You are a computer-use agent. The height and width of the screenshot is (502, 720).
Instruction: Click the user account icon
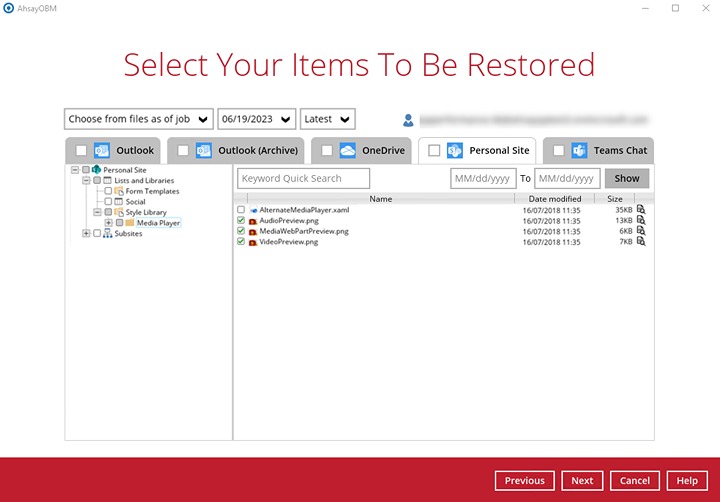408,120
